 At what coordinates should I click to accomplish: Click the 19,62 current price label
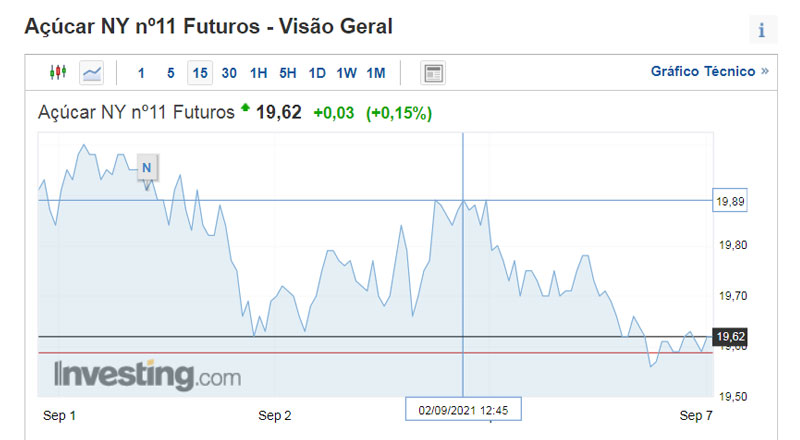(x=730, y=337)
